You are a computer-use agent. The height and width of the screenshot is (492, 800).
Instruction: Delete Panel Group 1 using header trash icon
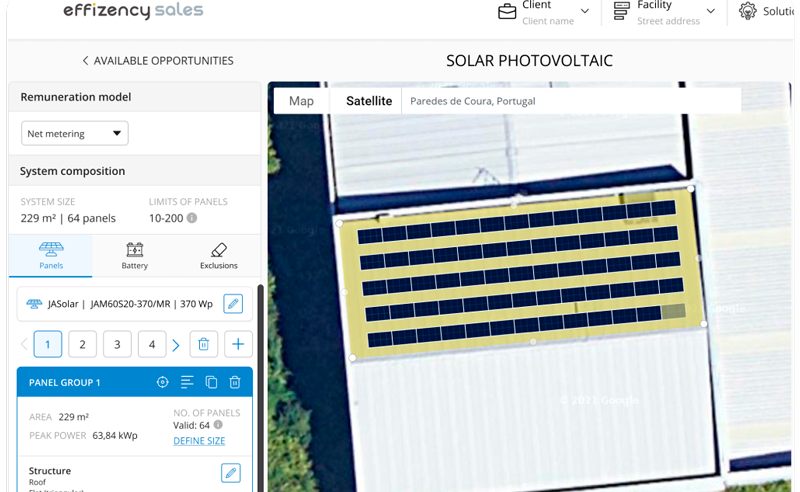(235, 382)
